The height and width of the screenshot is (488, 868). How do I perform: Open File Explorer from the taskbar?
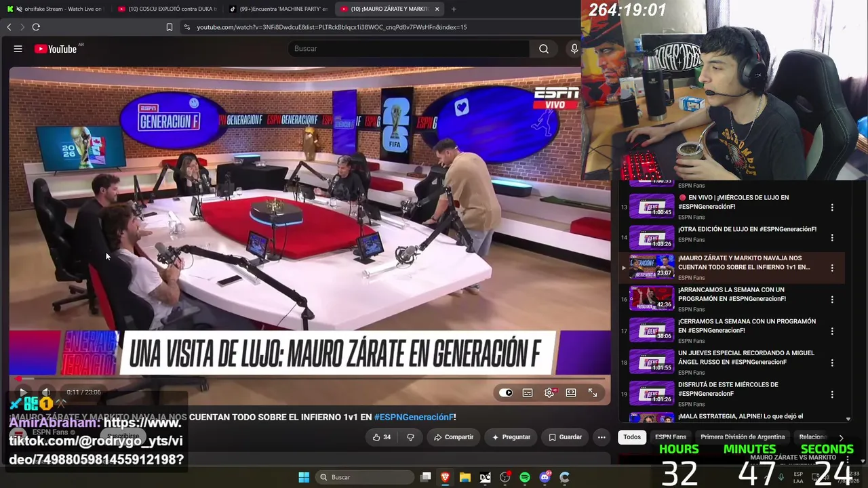pyautogui.click(x=465, y=477)
